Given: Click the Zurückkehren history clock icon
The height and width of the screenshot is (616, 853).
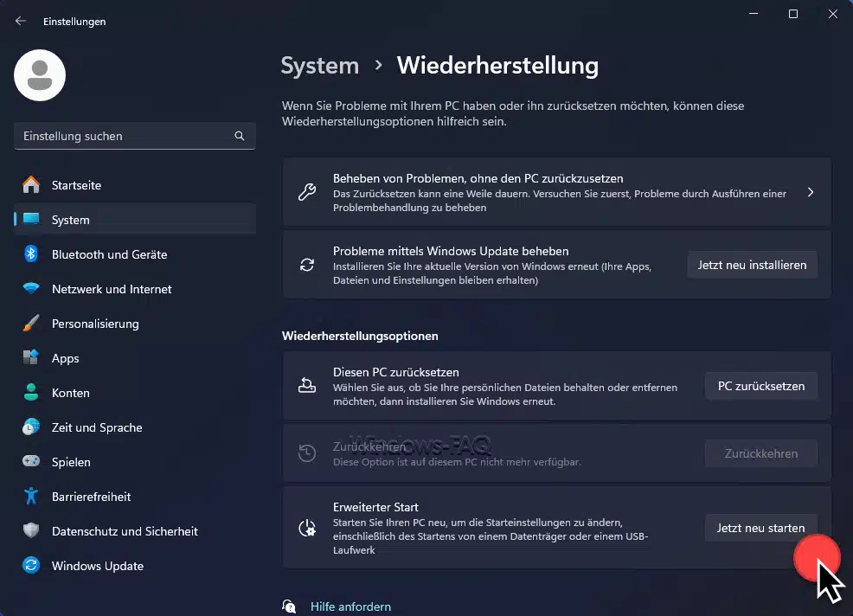Looking at the screenshot, I should (307, 453).
